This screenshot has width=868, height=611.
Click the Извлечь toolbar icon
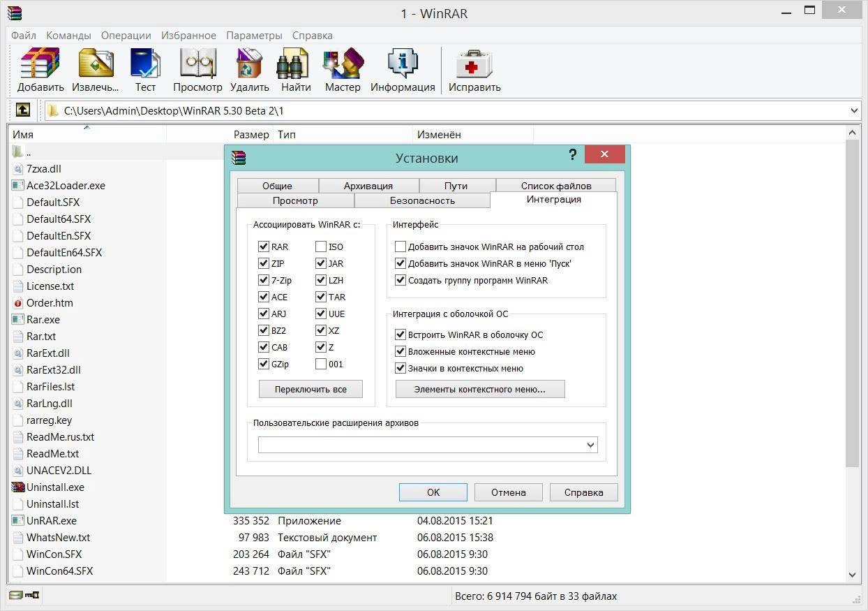pyautogui.click(x=96, y=63)
